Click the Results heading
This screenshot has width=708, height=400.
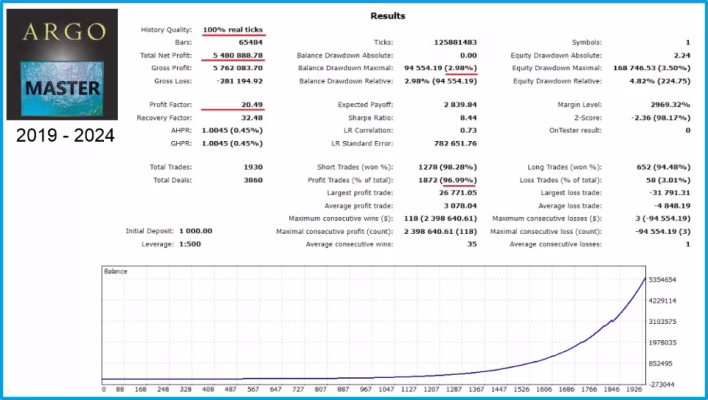387,16
